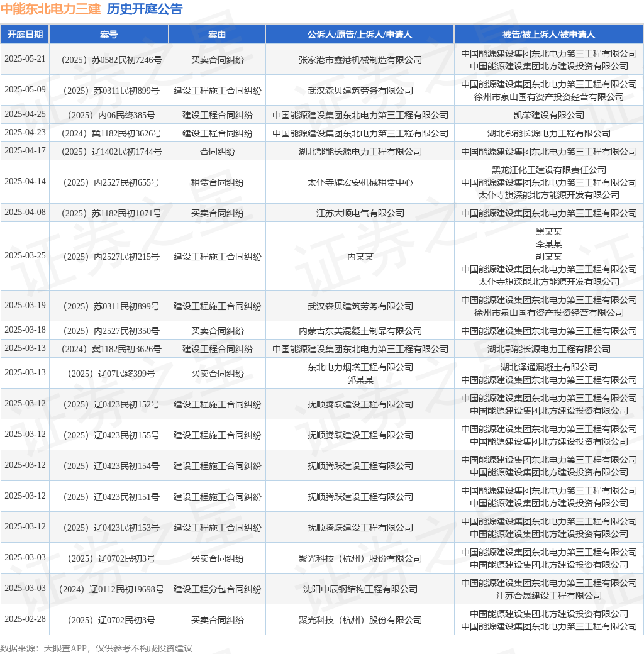Click defendant 黑龙江化工建设有限责任公司

pyautogui.click(x=549, y=170)
